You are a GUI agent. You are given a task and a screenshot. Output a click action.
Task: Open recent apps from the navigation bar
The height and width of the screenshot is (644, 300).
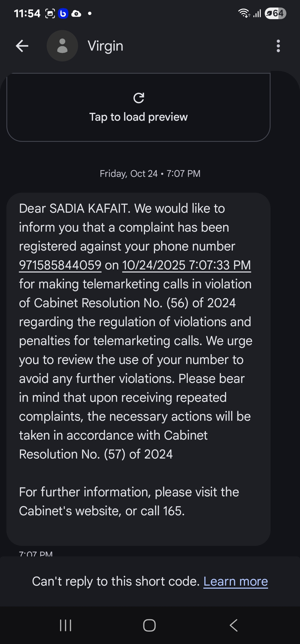pyautogui.click(x=66, y=625)
